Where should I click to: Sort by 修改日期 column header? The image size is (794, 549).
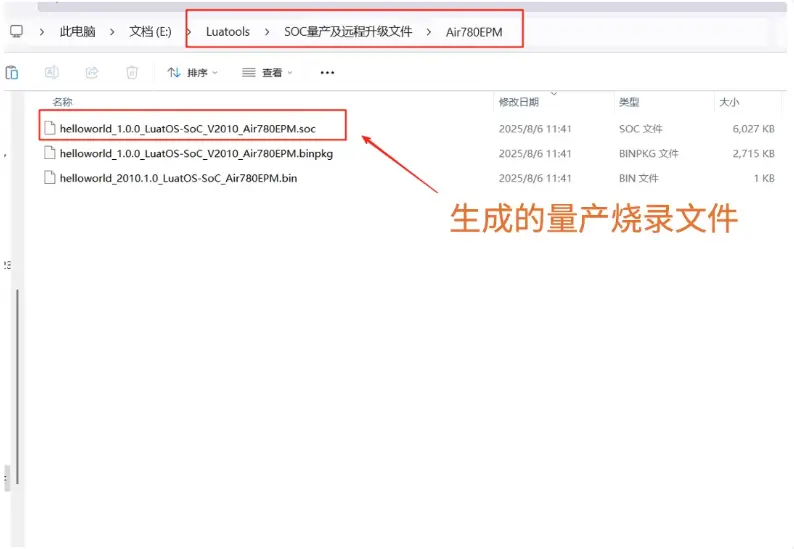(x=519, y=102)
